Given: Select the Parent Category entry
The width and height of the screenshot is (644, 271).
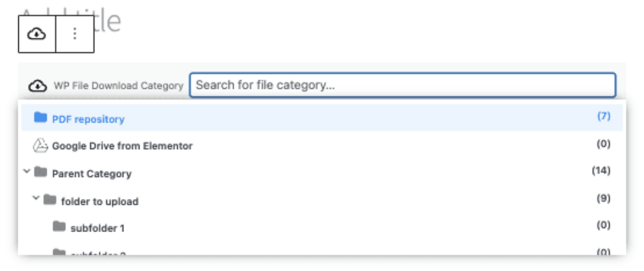Looking at the screenshot, I should point(92,174).
